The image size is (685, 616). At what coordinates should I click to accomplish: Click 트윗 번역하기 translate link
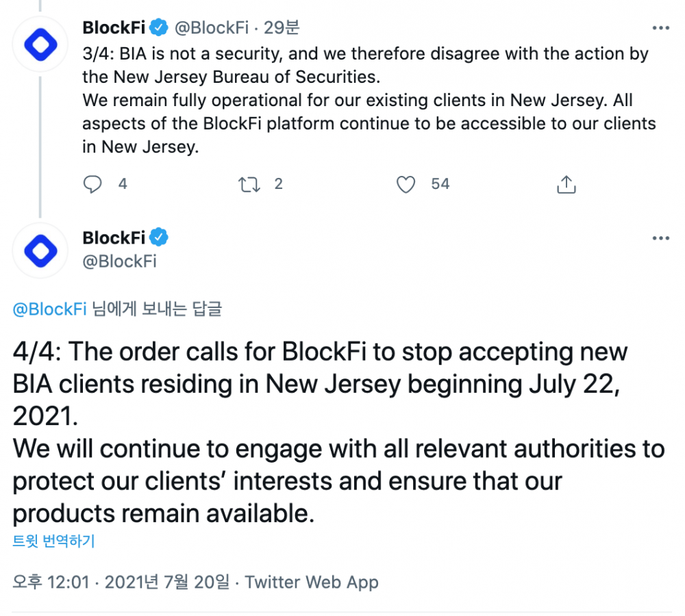pyautogui.click(x=53, y=541)
